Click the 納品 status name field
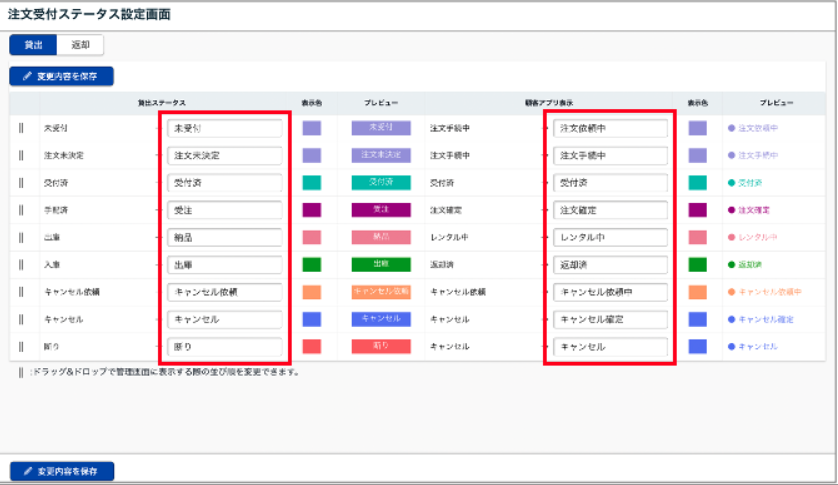The height and width of the screenshot is (485, 838). [225, 238]
